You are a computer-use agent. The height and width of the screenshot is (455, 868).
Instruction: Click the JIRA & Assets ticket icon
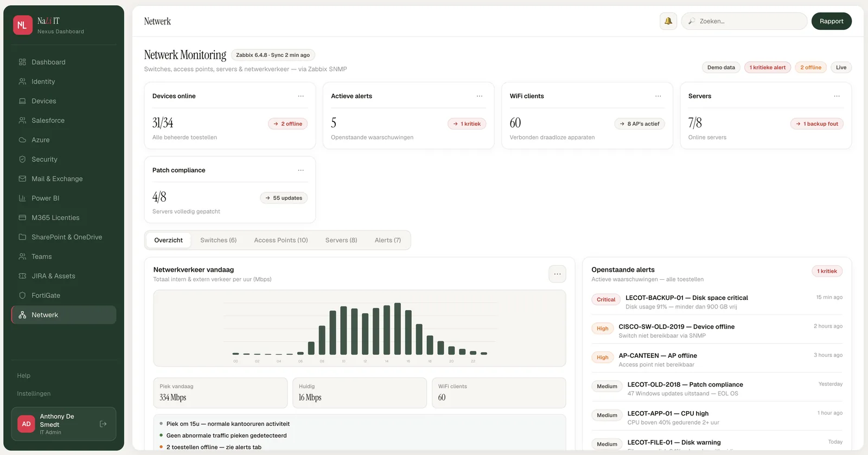click(x=22, y=276)
